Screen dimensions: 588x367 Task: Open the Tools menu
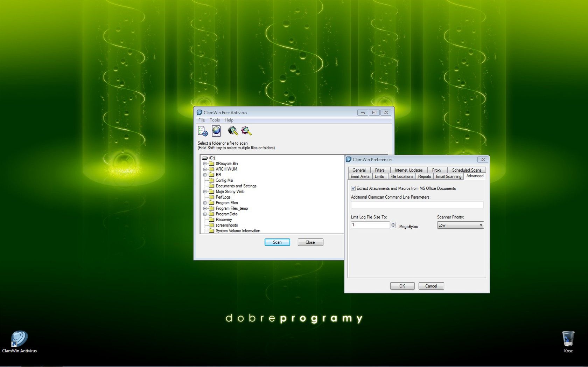pyautogui.click(x=215, y=120)
